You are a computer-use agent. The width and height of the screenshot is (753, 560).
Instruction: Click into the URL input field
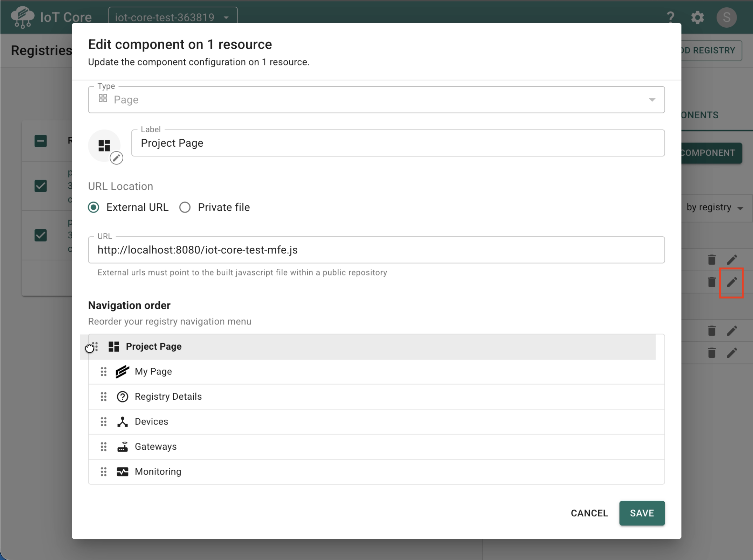coord(377,250)
